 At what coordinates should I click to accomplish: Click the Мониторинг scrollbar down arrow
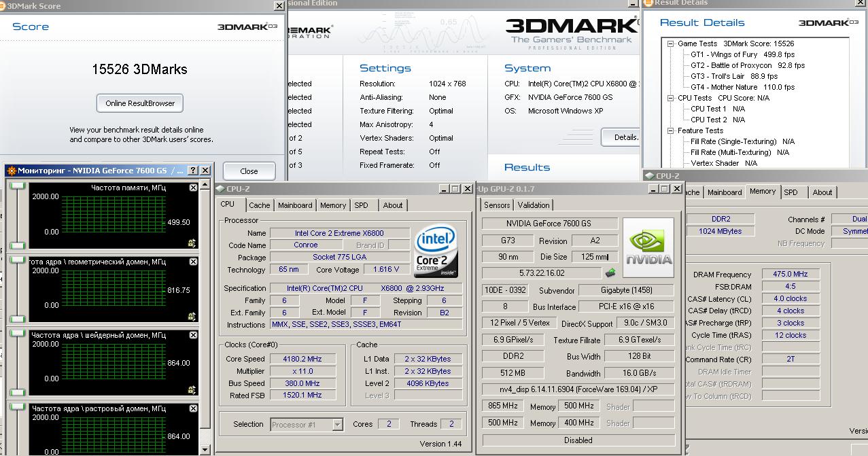pyautogui.click(x=205, y=449)
